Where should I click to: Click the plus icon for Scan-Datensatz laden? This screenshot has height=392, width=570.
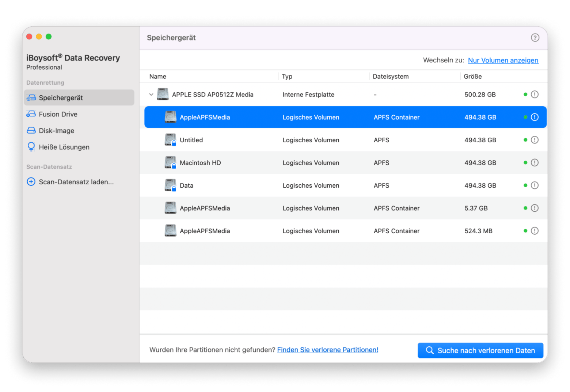(31, 182)
